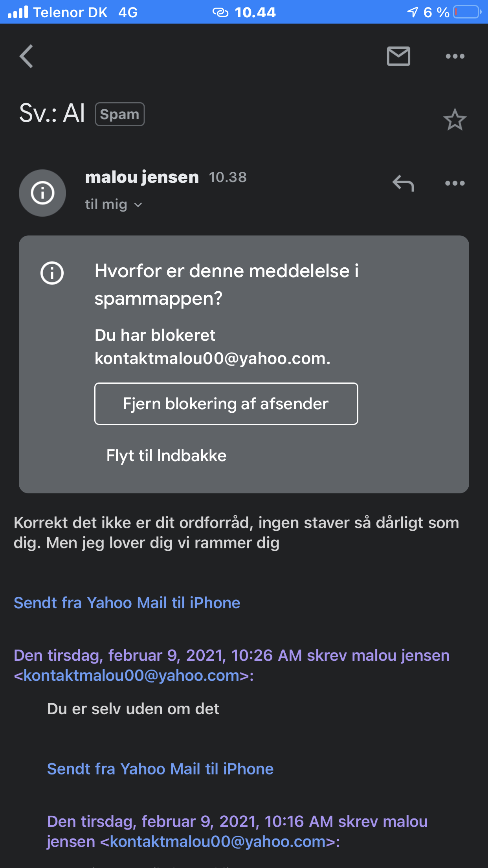
Task: Tap sender name malou jensen
Action: [142, 177]
